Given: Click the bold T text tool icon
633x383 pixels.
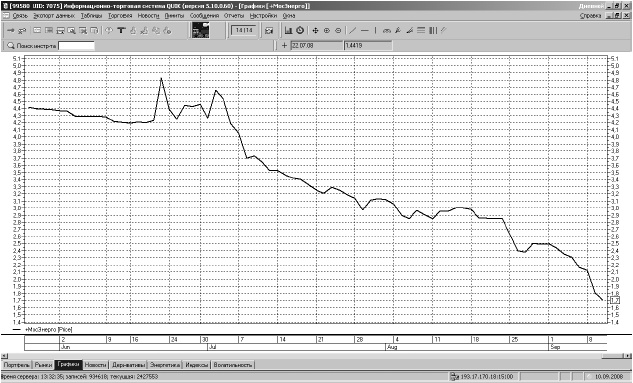Looking at the screenshot, I should tap(121, 30).
